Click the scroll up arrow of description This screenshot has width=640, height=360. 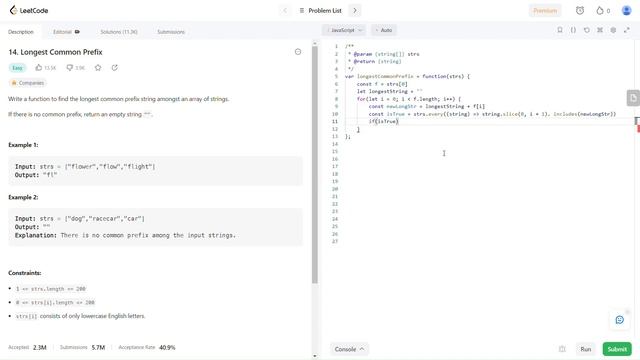click(315, 42)
